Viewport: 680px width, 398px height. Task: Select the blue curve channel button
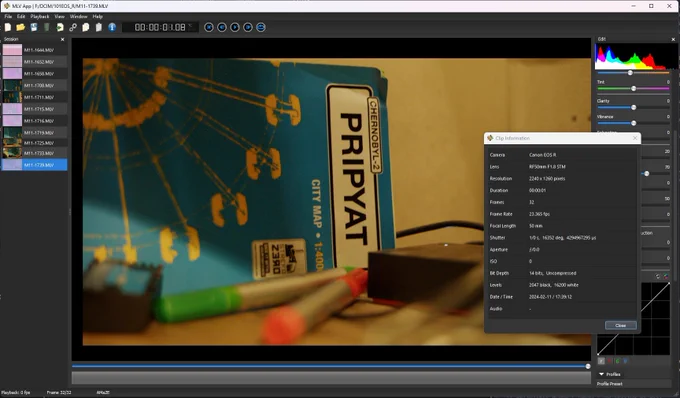(x=625, y=361)
